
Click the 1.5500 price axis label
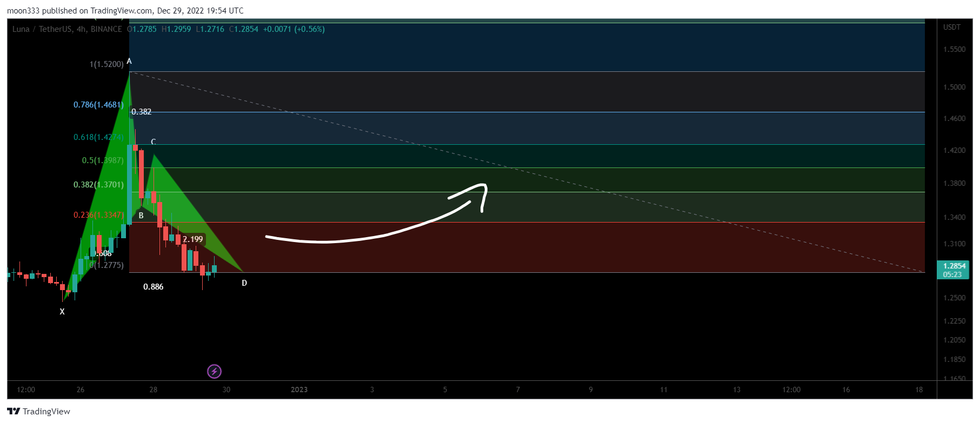[954, 49]
